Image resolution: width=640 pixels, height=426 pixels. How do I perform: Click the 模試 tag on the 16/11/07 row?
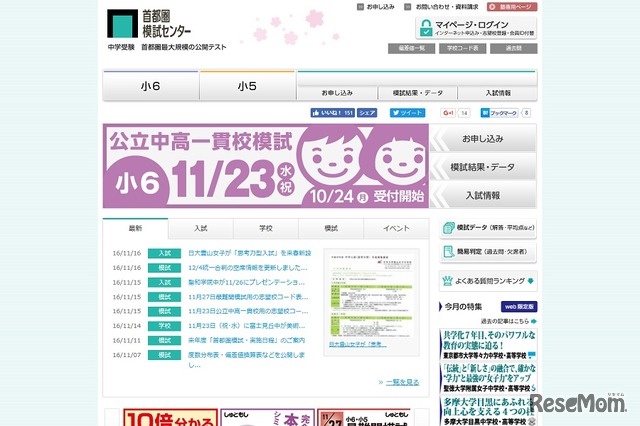pyautogui.click(x=164, y=355)
